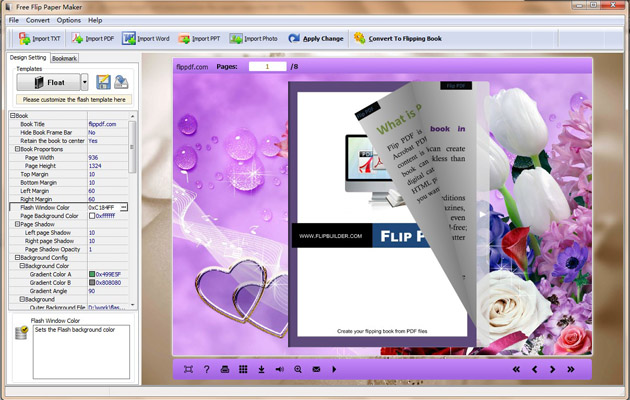Click the Page Shadow Opacity row
Viewport: 630px width, 400px height.
[x=69, y=249]
